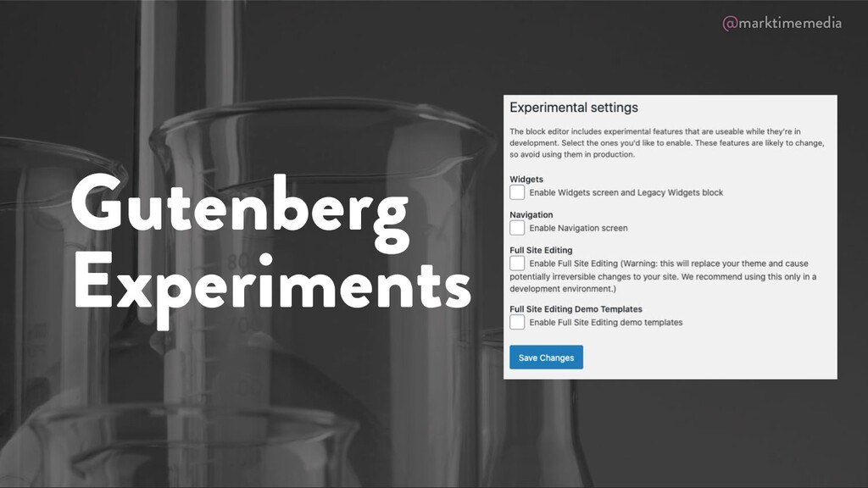Screen dimensions: 868x488
Task: Check the Enable Full Site Editing box
Action: [x=517, y=263]
